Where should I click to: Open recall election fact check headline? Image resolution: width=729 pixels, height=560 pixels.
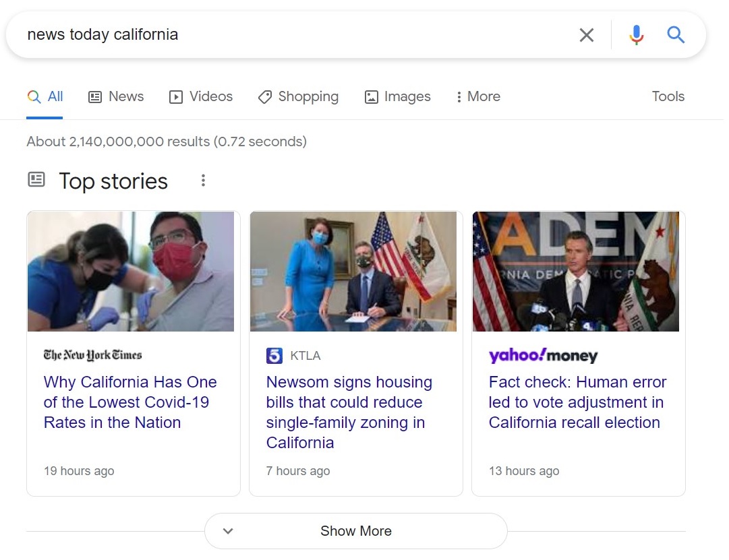point(577,402)
